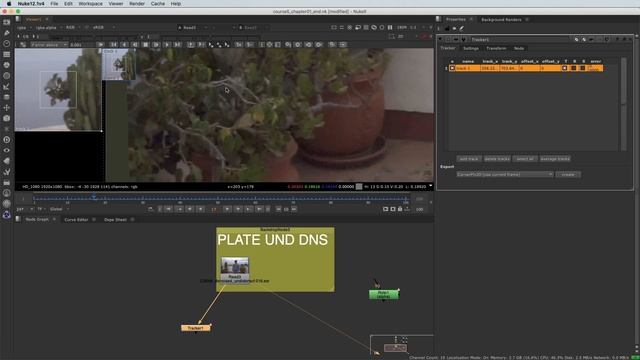
Task: Click the Views eye icon in left toolbar
Action: pos(7,150)
